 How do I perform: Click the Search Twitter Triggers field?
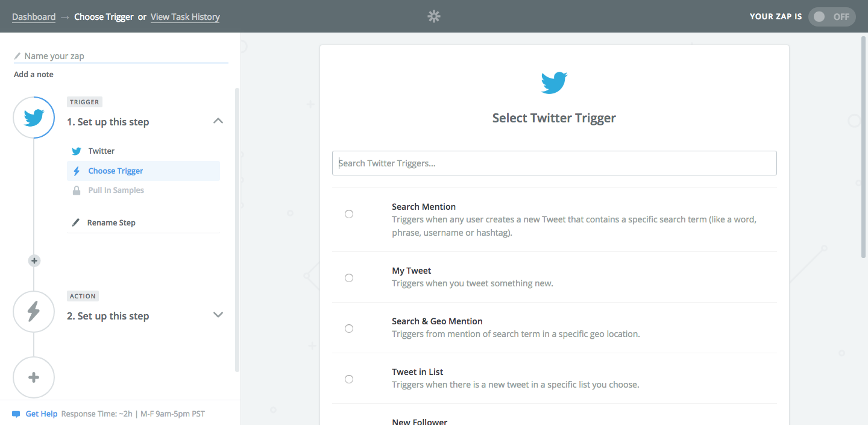(x=554, y=163)
